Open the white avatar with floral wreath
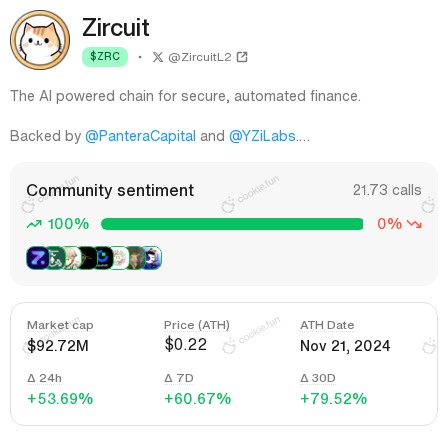Image resolution: width=448 pixels, height=436 pixels. pyautogui.click(x=120, y=258)
